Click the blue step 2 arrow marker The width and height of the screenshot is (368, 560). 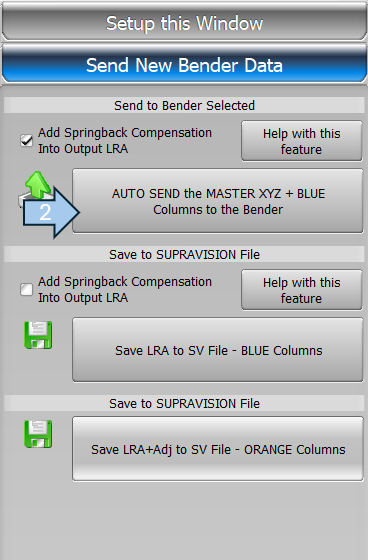[x=51, y=212]
